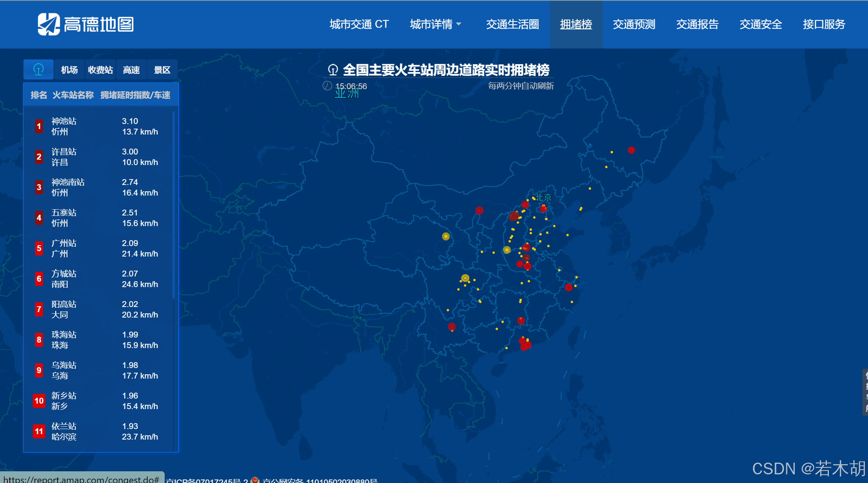
Task: Click the ranking list vertical scrollbar
Action: (174, 205)
